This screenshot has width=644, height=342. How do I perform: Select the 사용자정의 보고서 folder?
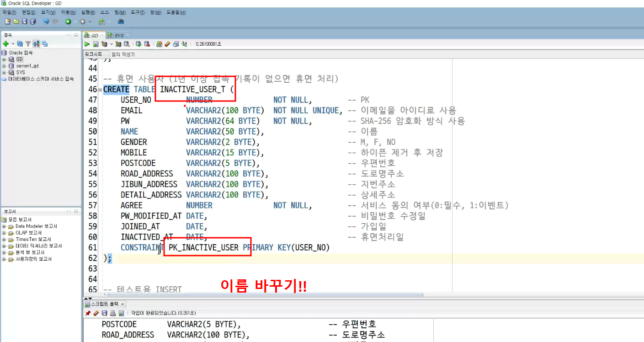click(30, 259)
